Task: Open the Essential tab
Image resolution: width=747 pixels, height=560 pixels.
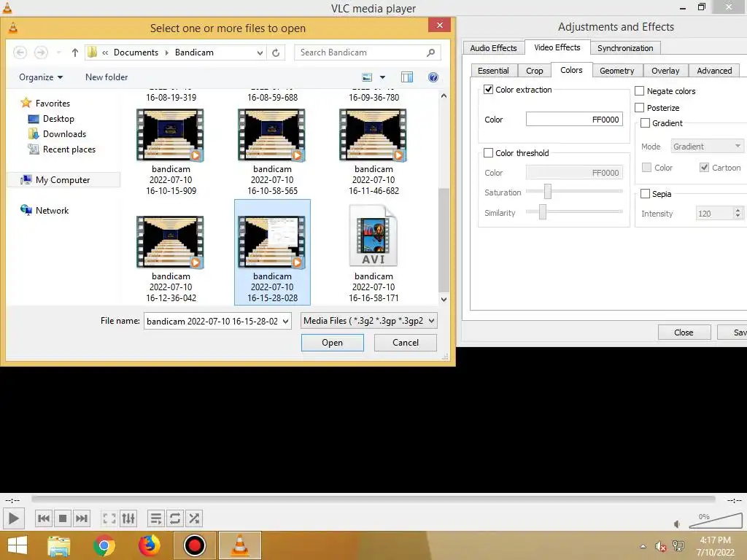Action: [x=493, y=71]
